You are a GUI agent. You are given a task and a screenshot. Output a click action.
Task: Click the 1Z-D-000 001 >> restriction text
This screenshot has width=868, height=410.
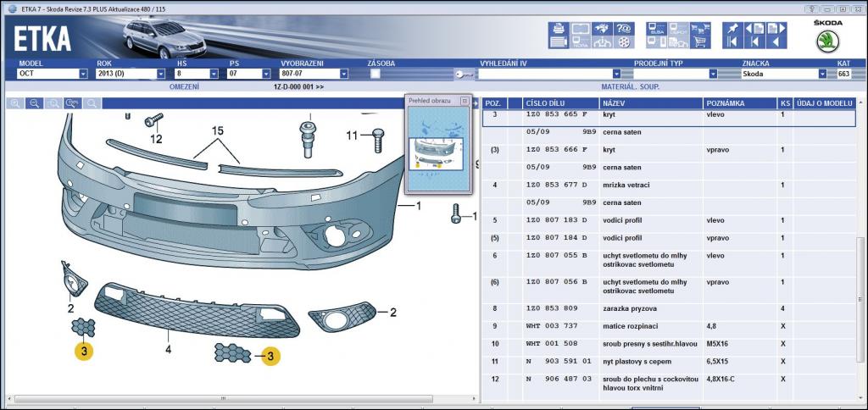click(298, 87)
